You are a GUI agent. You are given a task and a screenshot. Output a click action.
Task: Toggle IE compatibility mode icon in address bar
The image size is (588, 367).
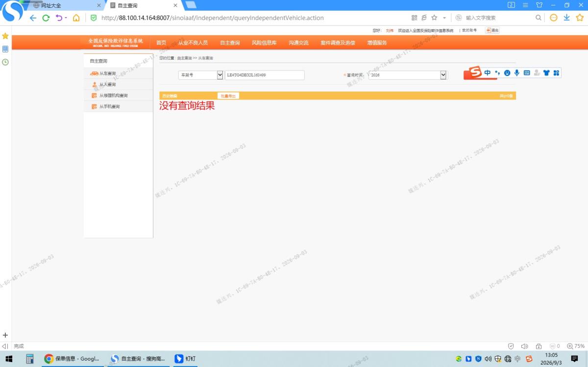point(424,18)
